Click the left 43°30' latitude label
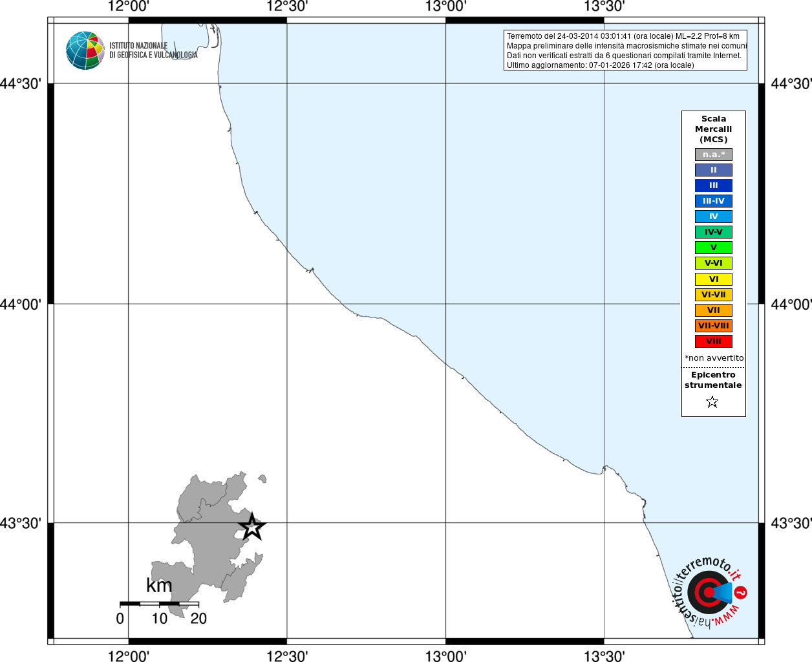Screen dimensions: 812x662 [21, 523]
